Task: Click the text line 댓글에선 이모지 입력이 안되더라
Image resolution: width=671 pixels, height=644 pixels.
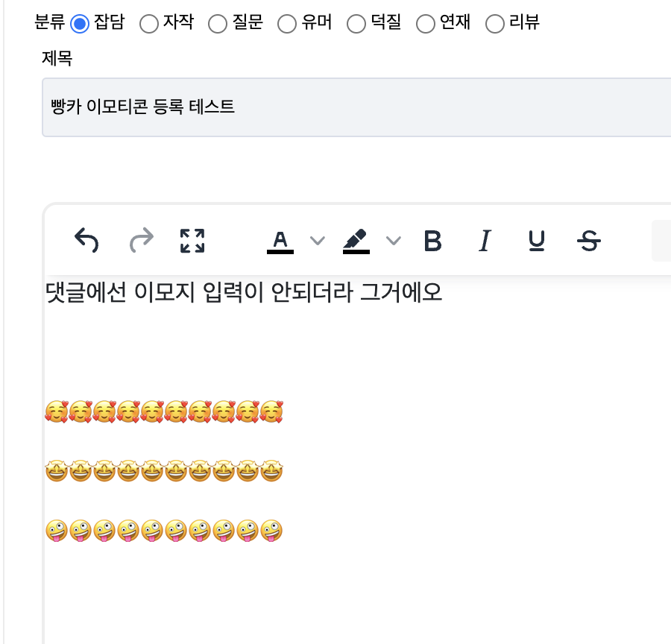Action: coord(244,293)
